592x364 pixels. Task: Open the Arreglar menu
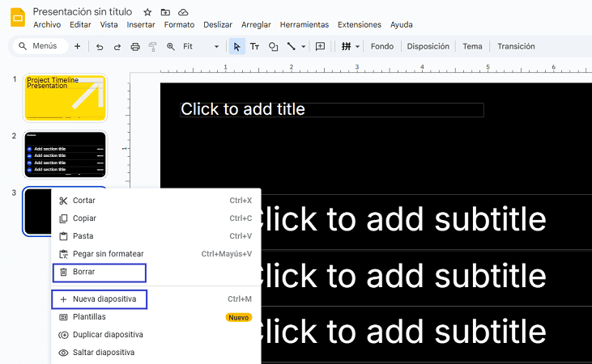point(256,25)
